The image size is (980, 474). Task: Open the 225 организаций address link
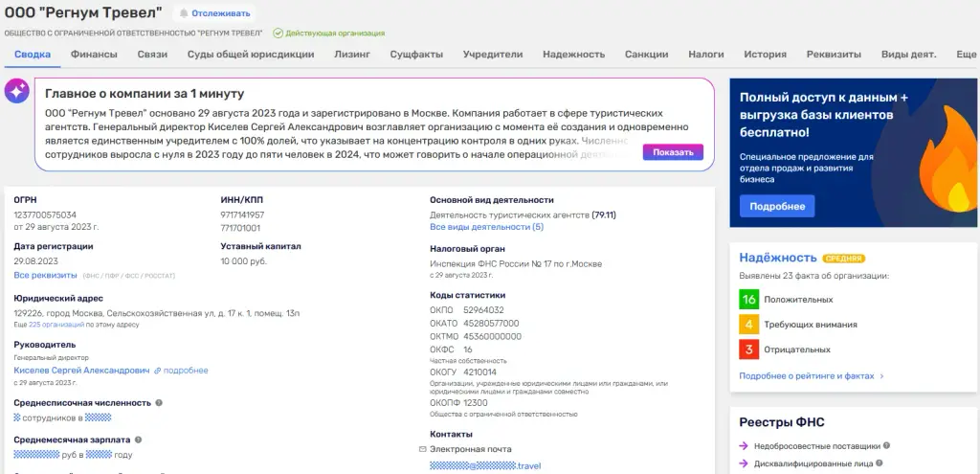pos(56,326)
